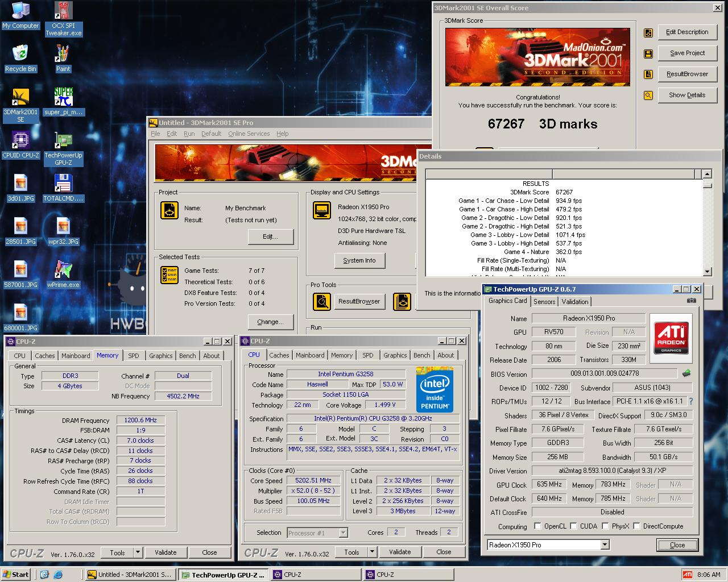Click the System Info button in 3DMark
This screenshot has width=728, height=582.
click(359, 261)
